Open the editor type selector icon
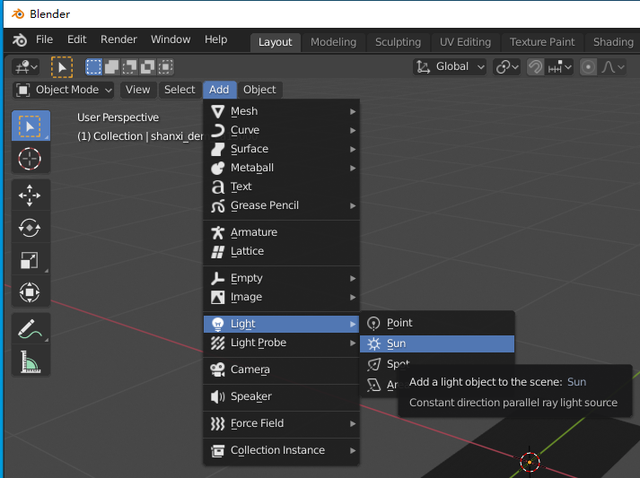 26,67
